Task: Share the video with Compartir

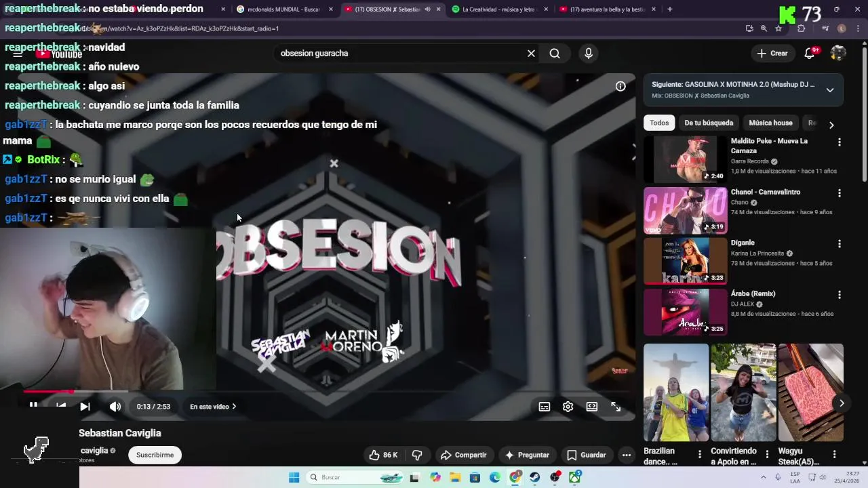Action: pos(463,455)
